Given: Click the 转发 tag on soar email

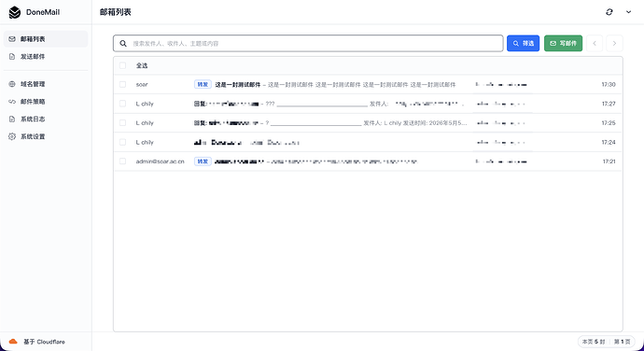Looking at the screenshot, I should (x=203, y=84).
